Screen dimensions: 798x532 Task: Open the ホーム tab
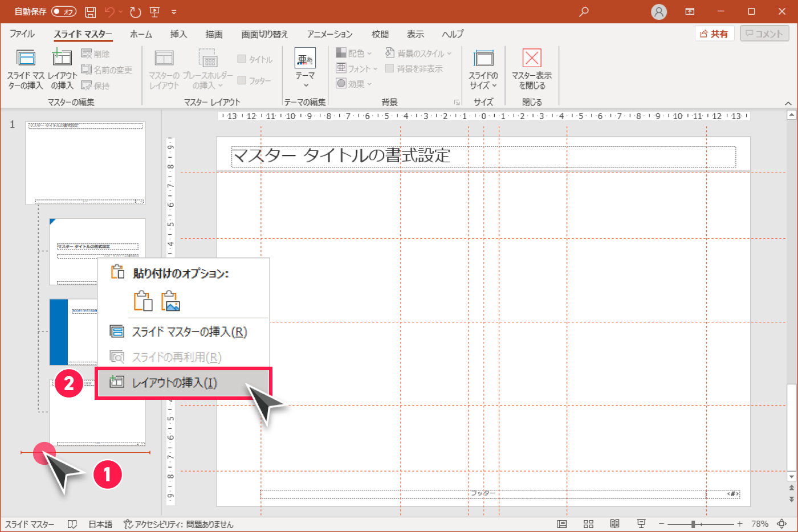tap(141, 34)
